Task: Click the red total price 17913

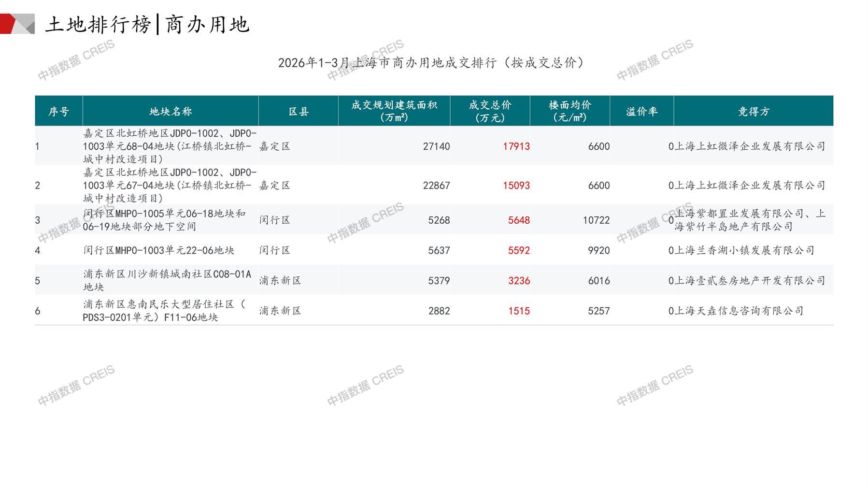Action: (x=516, y=146)
